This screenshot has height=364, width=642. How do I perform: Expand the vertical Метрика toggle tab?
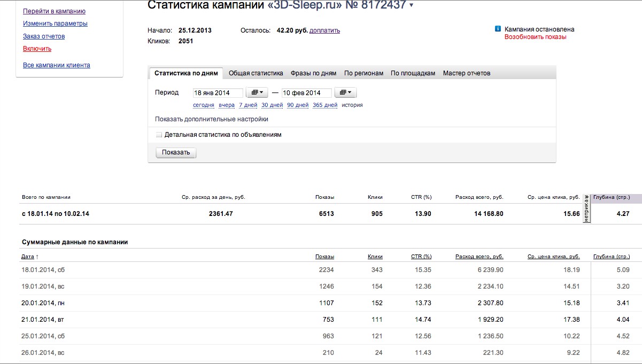point(587,208)
